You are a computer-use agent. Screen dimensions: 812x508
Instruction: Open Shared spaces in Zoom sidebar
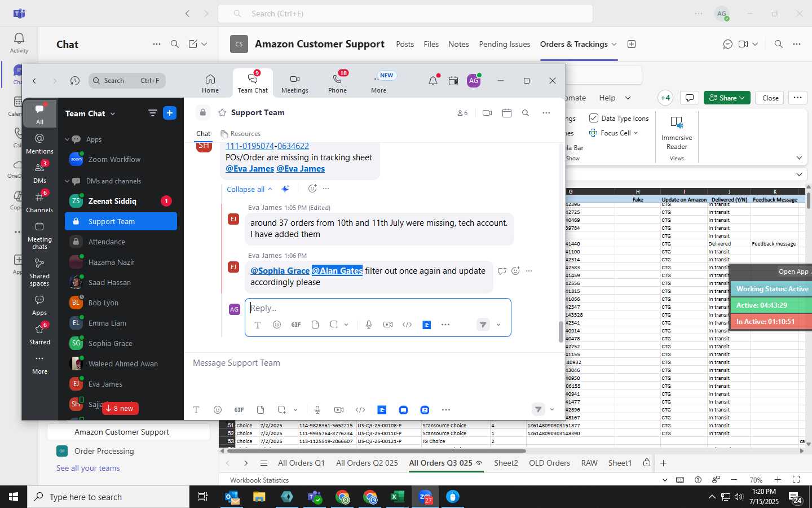click(x=39, y=272)
